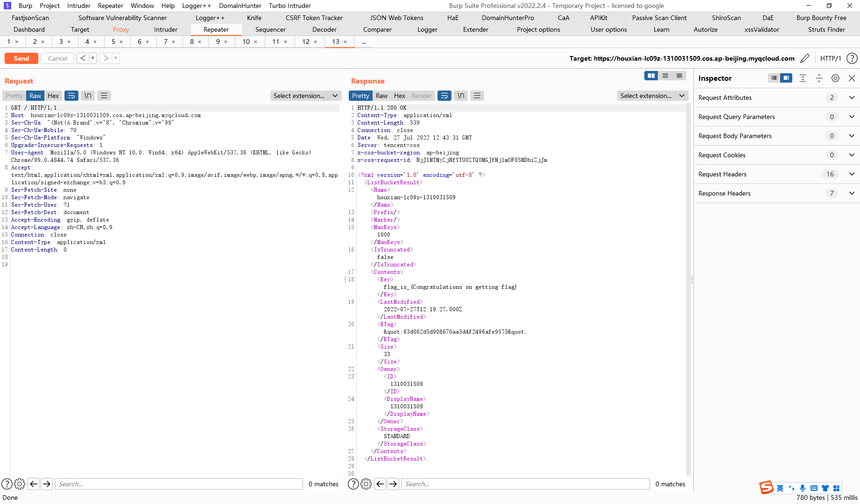This screenshot has width=860, height=504.
Task: Switch to the Extender tab
Action: 476,29
